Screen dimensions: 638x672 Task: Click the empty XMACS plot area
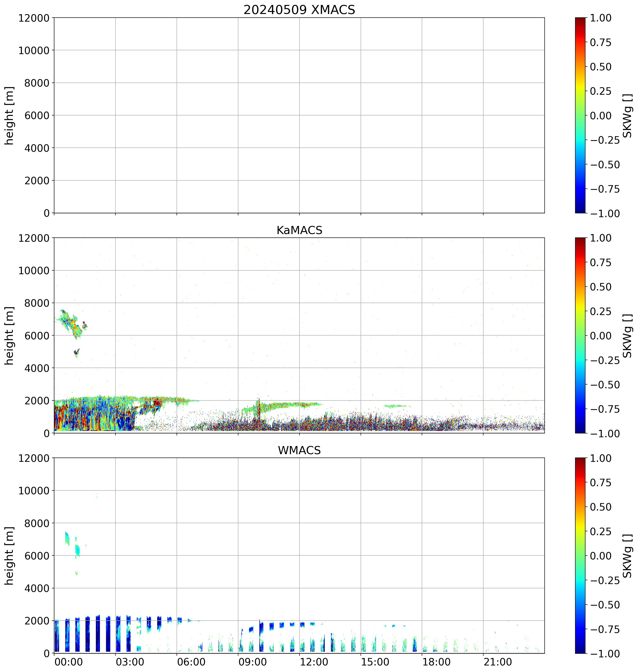(299, 115)
